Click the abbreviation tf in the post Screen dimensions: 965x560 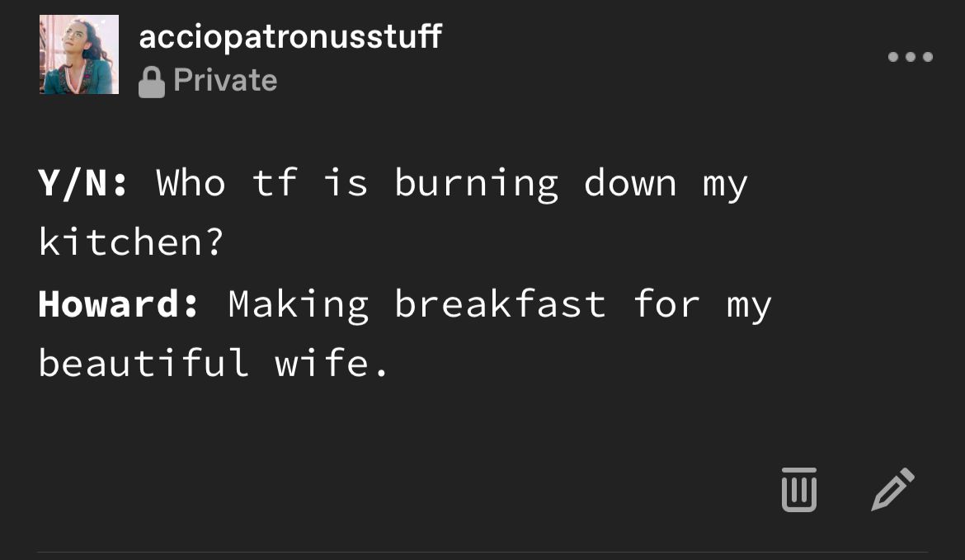tap(275, 183)
